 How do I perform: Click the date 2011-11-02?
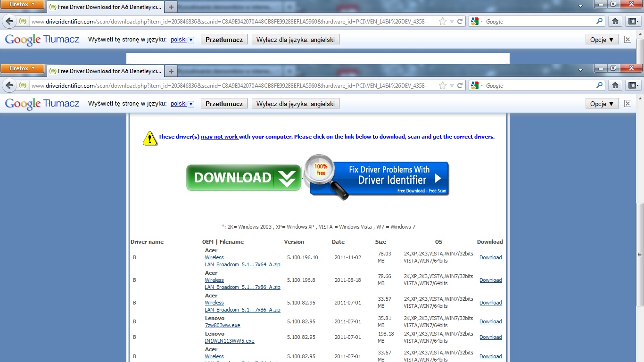tap(347, 257)
